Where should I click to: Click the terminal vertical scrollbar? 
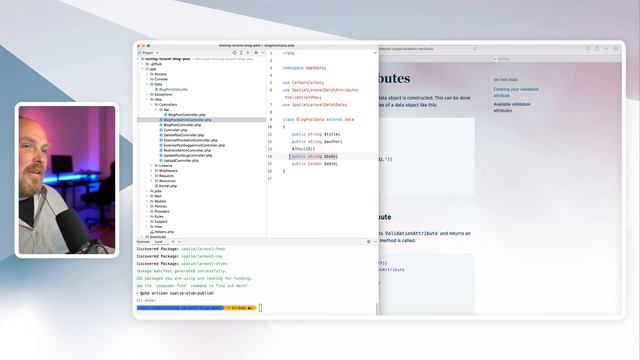coord(377,309)
